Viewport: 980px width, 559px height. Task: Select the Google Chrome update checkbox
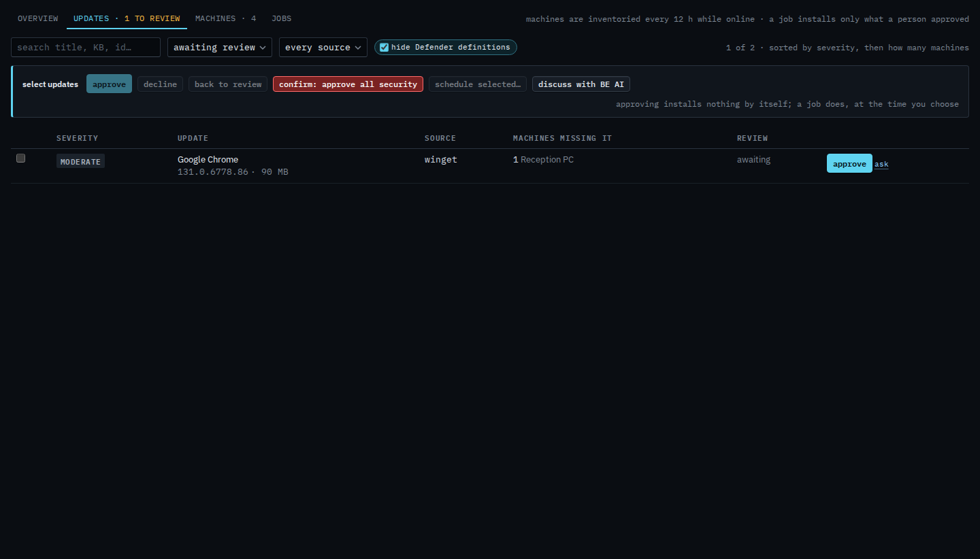click(21, 158)
